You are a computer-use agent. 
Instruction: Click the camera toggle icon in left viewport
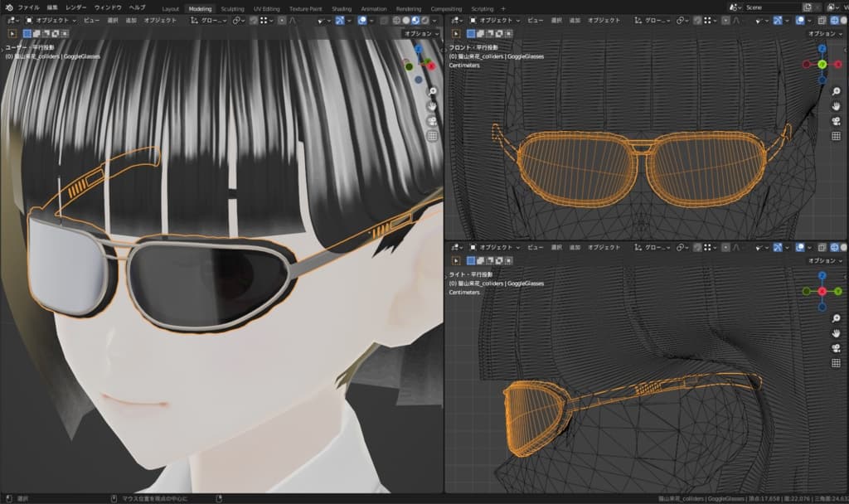click(432, 121)
